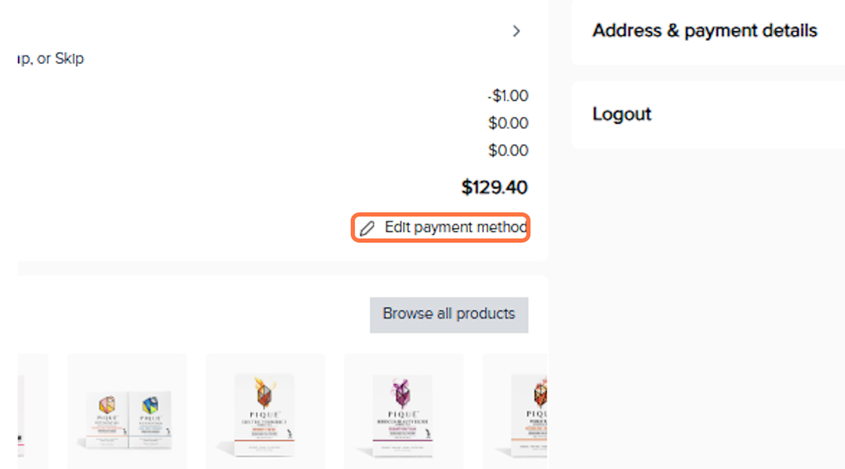Select the Pique box with orange flame emblem

click(x=265, y=411)
